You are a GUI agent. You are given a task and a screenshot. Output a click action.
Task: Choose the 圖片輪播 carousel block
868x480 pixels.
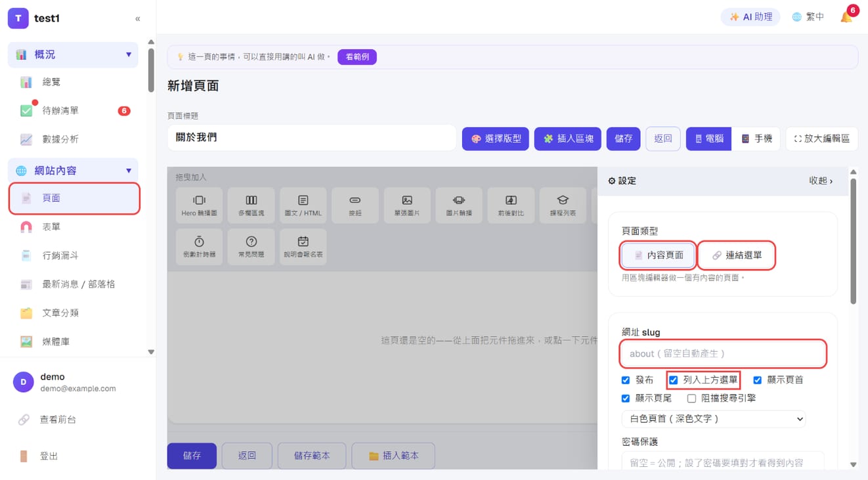click(x=459, y=206)
